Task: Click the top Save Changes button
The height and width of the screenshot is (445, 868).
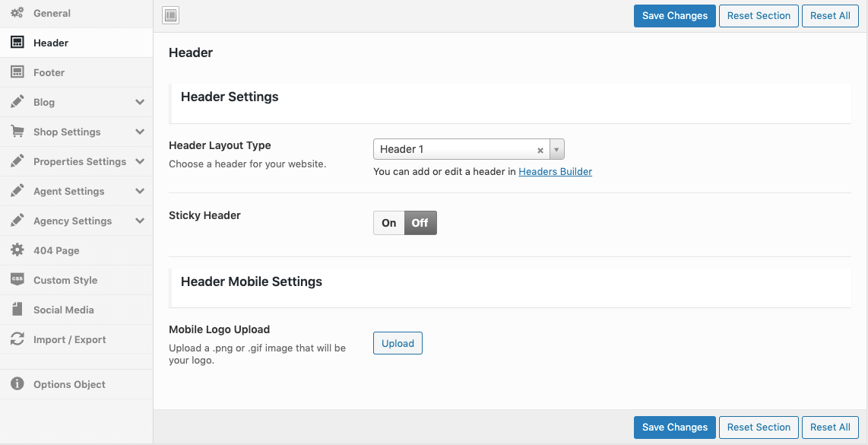Action: [674, 16]
